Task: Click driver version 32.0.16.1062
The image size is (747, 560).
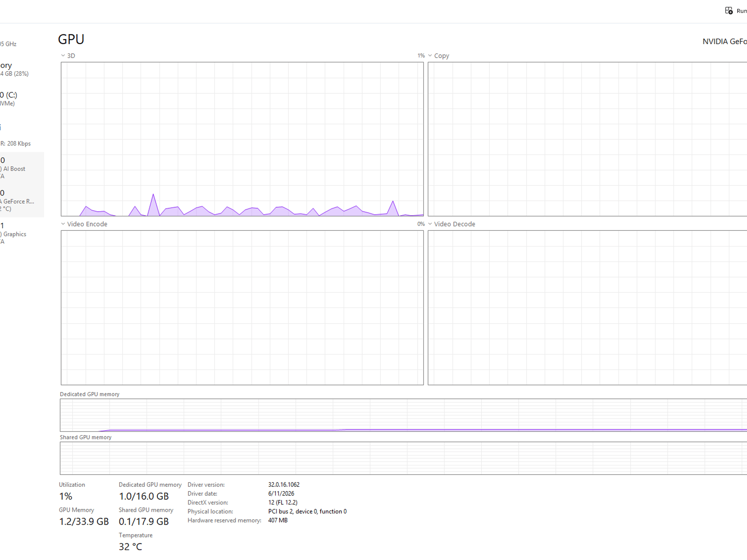Action: tap(284, 485)
